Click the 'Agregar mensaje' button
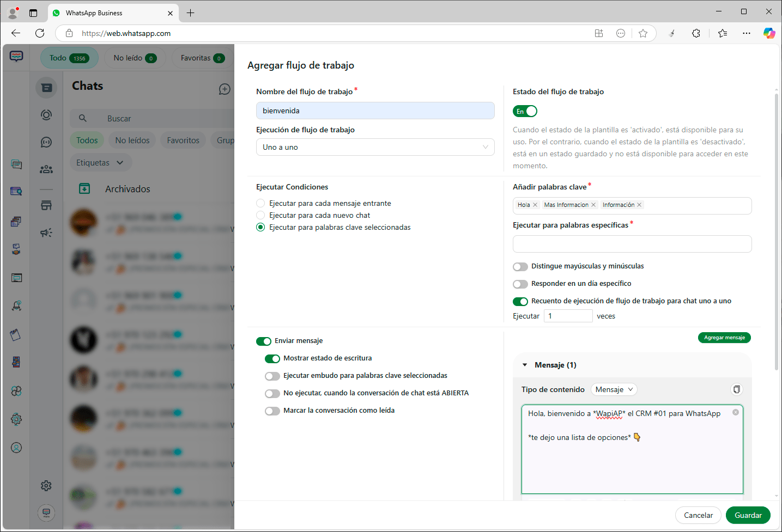The image size is (782, 532). click(x=724, y=338)
